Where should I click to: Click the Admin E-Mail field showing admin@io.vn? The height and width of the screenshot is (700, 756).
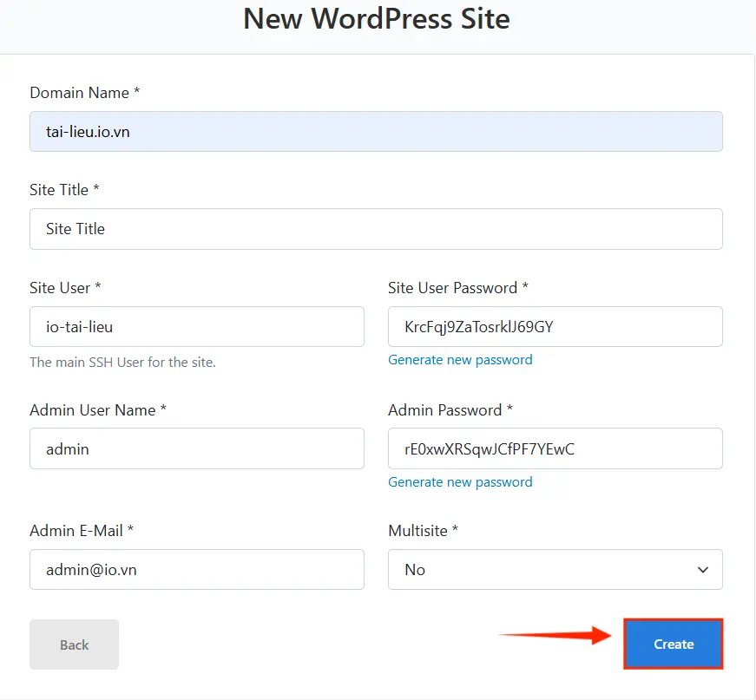click(x=196, y=569)
